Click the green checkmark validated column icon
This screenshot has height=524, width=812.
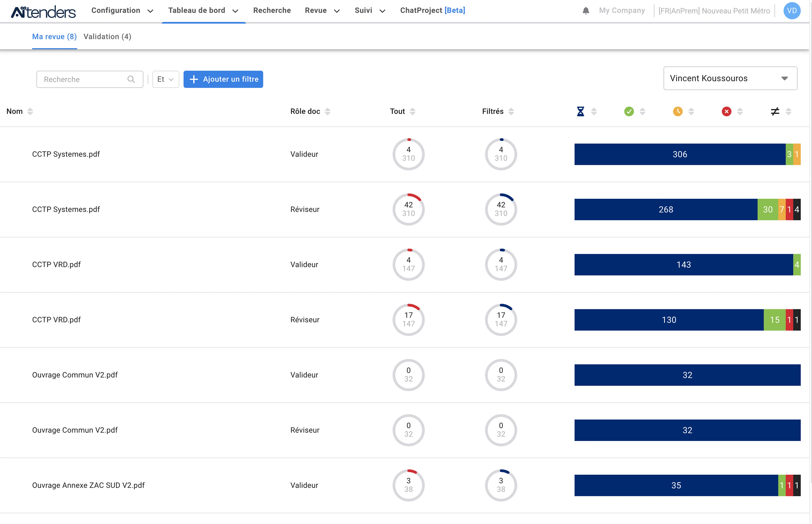click(629, 111)
